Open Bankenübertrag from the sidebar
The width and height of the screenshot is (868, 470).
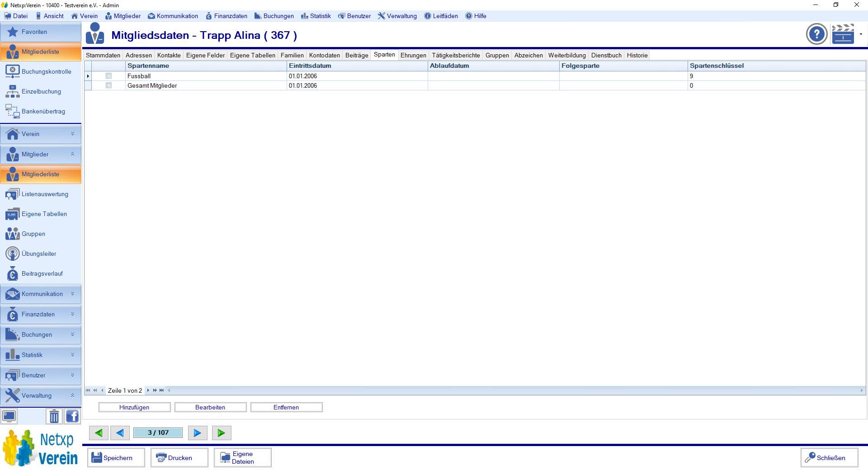click(41, 111)
